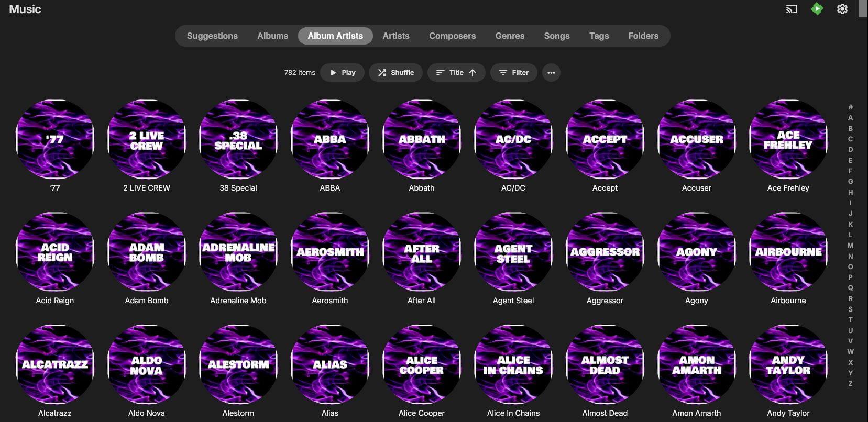Screen dimensions: 868x422
Task: Change the Title sort order
Action: (x=456, y=73)
